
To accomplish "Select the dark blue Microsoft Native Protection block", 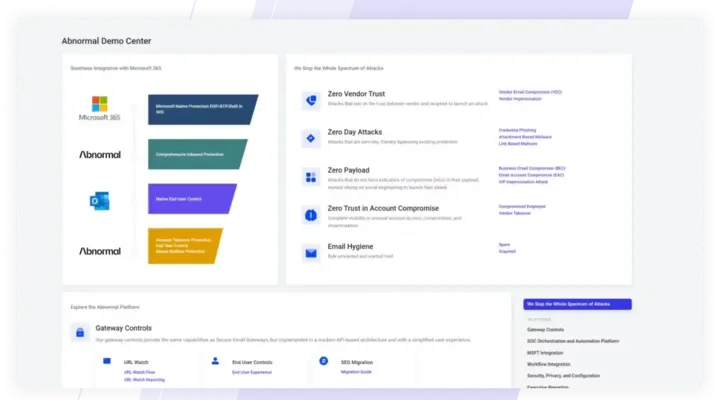I will [202, 109].
